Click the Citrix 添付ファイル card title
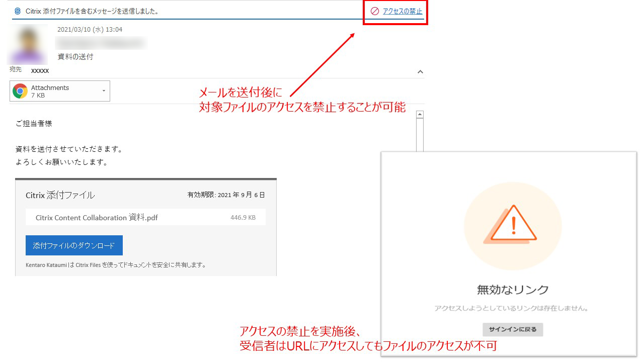Screen dimensions: 644x362 click(60, 195)
